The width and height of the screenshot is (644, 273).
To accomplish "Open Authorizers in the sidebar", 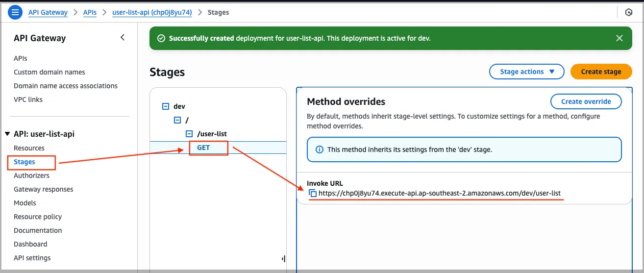I will point(31,175).
